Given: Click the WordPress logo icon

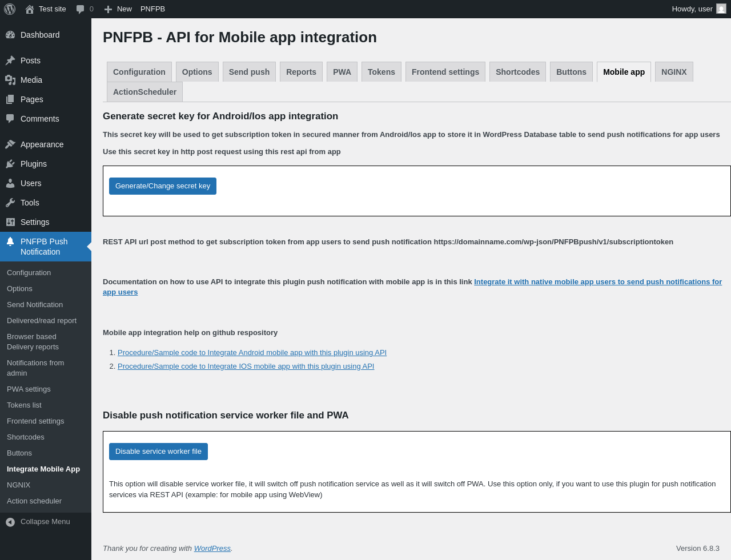Looking at the screenshot, I should [10, 9].
